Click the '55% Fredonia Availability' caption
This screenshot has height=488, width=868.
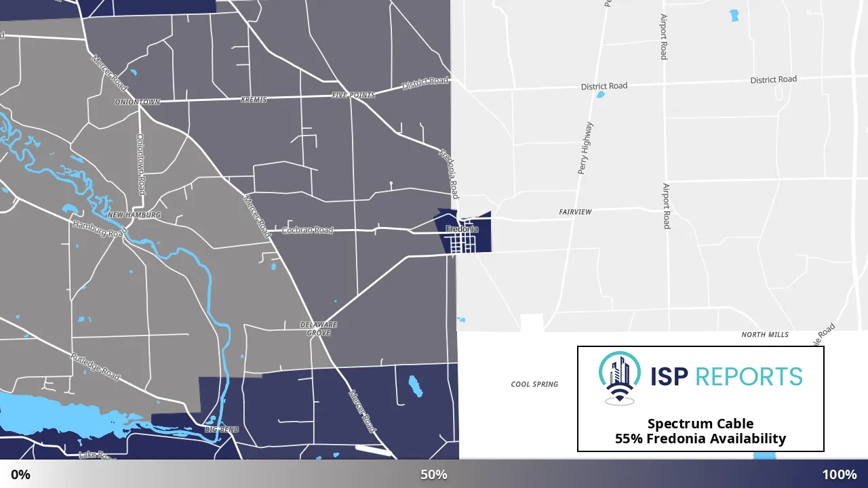[701, 439]
